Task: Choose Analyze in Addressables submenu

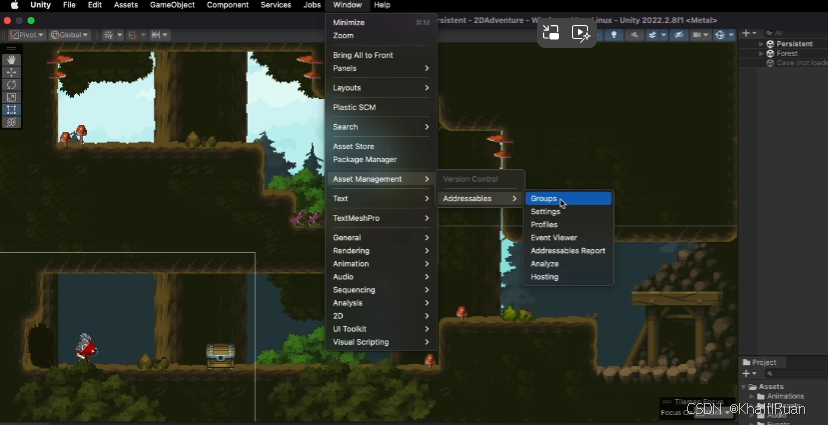Action: 568,263
